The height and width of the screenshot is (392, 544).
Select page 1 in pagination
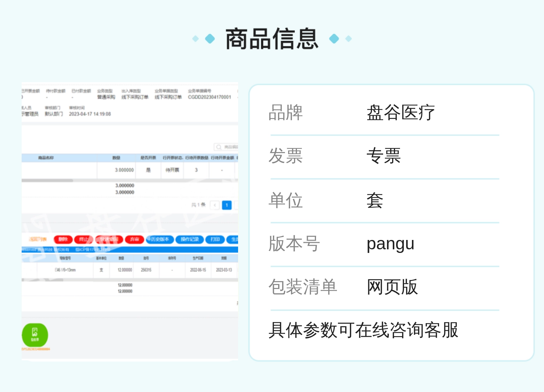[227, 205]
